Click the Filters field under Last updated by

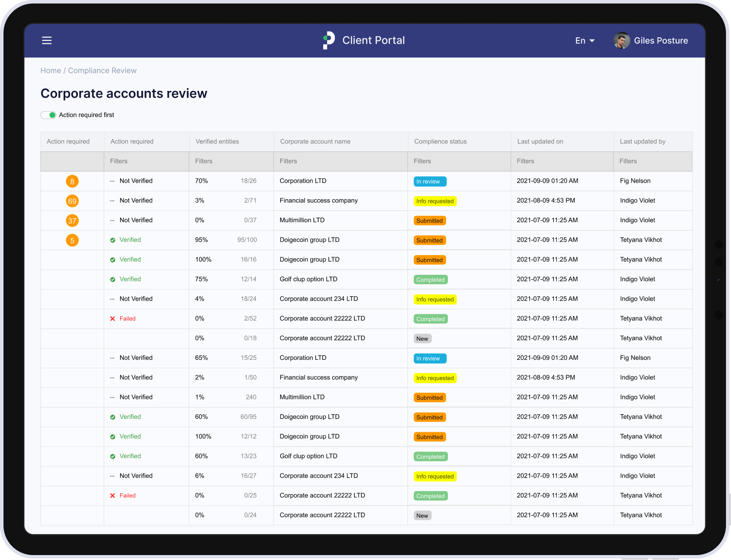point(652,161)
